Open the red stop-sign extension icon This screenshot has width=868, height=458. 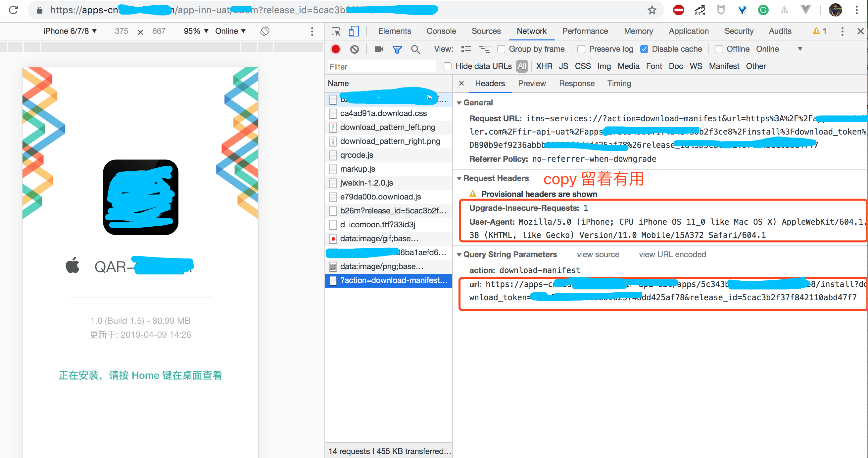pyautogui.click(x=678, y=10)
